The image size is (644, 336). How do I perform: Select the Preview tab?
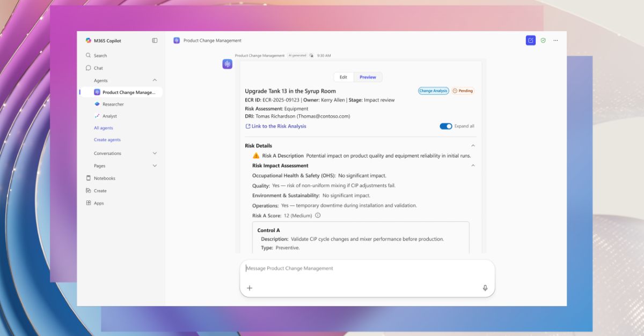click(x=368, y=77)
